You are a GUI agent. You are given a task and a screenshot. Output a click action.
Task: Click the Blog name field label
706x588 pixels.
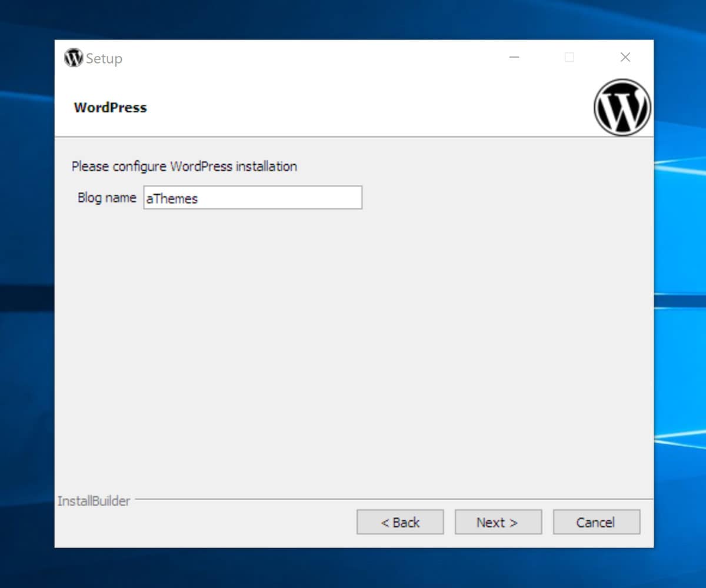pyautogui.click(x=107, y=198)
